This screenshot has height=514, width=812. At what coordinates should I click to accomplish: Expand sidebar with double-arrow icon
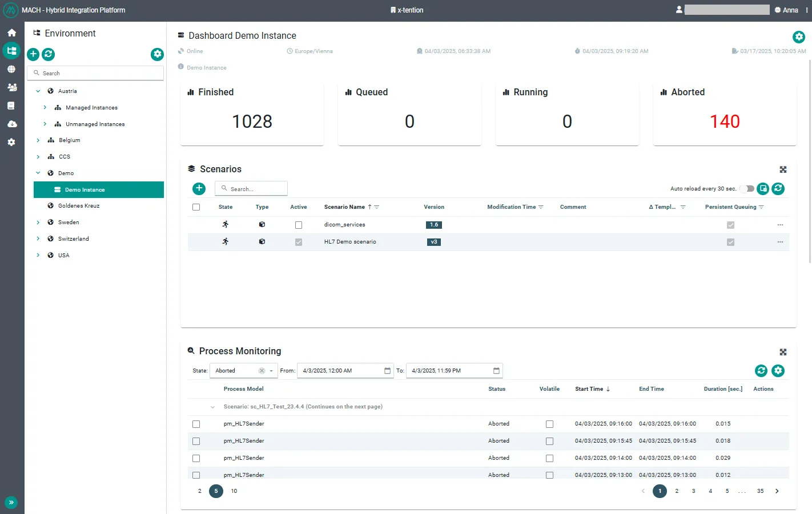[x=11, y=503]
